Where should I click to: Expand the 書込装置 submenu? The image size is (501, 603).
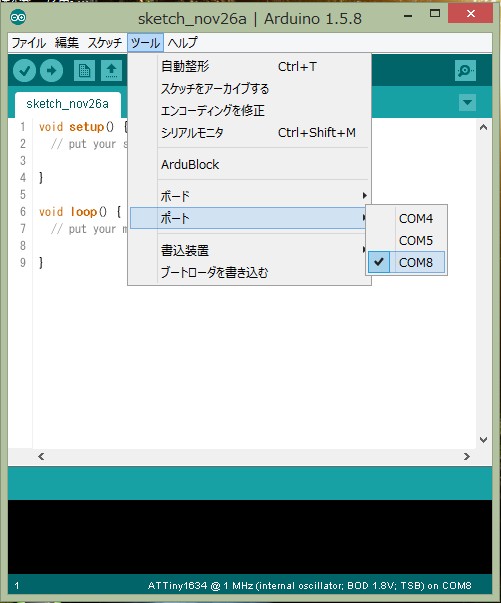pyautogui.click(x=249, y=250)
